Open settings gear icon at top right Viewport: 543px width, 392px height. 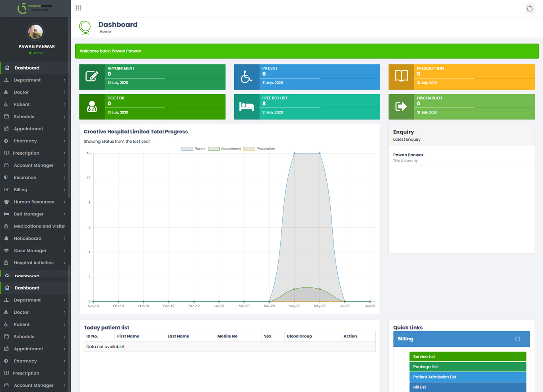pos(529,9)
